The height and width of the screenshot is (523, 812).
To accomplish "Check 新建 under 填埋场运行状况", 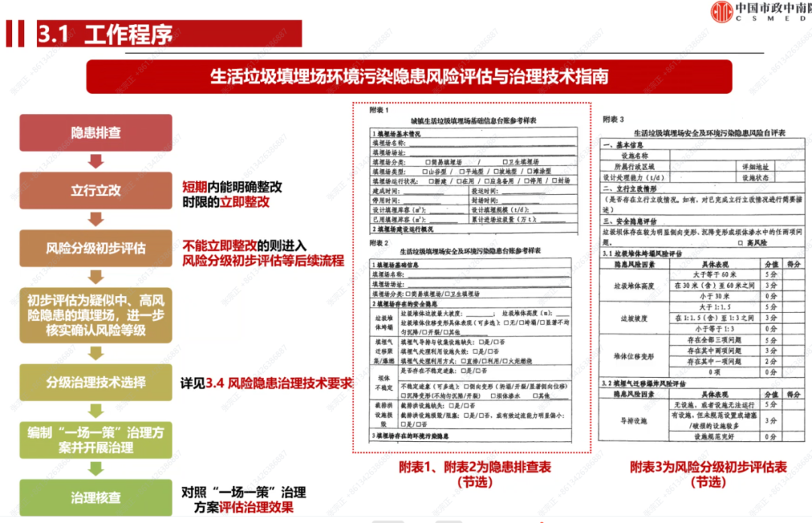I will click(x=430, y=180).
